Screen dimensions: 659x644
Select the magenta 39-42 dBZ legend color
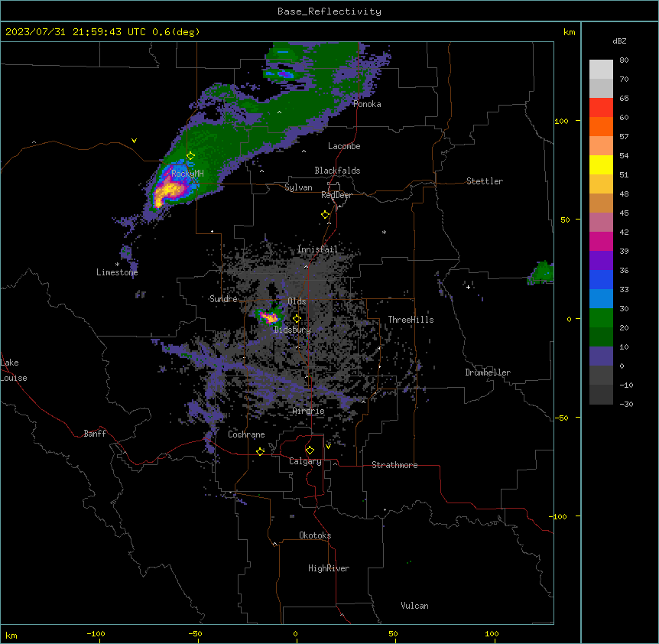click(x=601, y=241)
